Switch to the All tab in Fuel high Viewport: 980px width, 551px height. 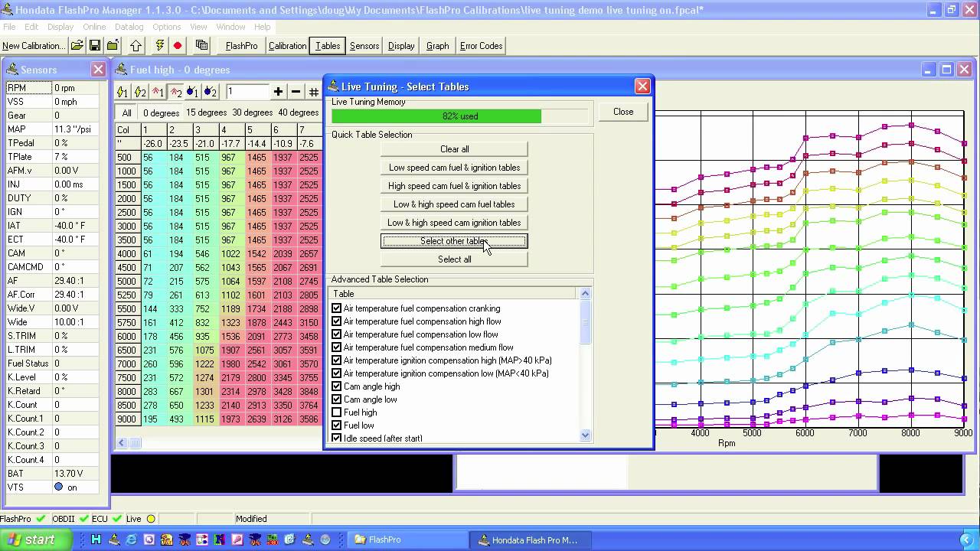127,112
